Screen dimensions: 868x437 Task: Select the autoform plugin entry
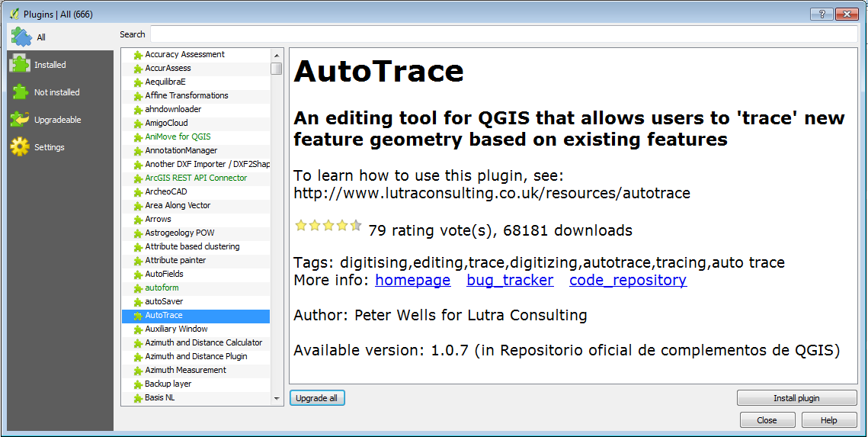pyautogui.click(x=196, y=288)
